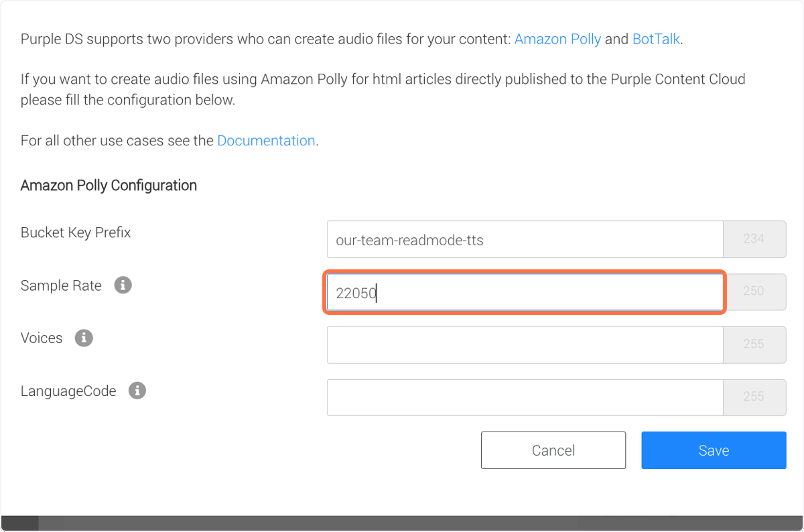Save the Amazon Polly configuration
Screen dimensions: 804x532
pos(714,450)
